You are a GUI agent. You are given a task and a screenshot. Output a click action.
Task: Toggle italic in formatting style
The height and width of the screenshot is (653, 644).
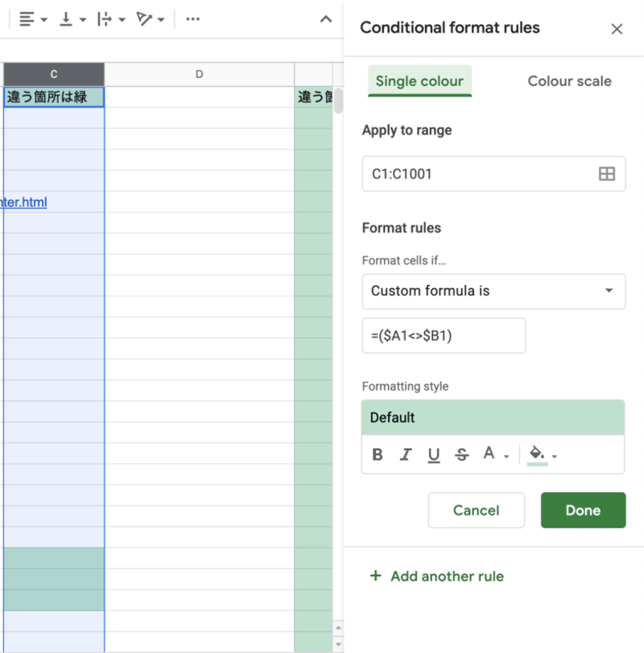click(x=406, y=455)
